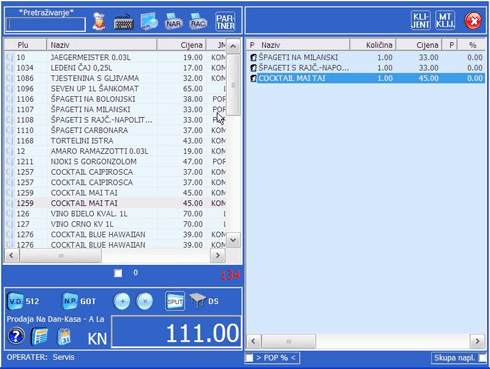
Task: Click the item list scroll-up arrow
Action: [233, 46]
